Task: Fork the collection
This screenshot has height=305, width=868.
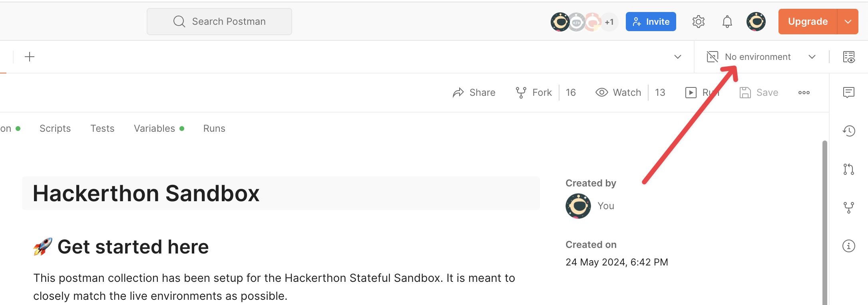Action: tap(534, 93)
